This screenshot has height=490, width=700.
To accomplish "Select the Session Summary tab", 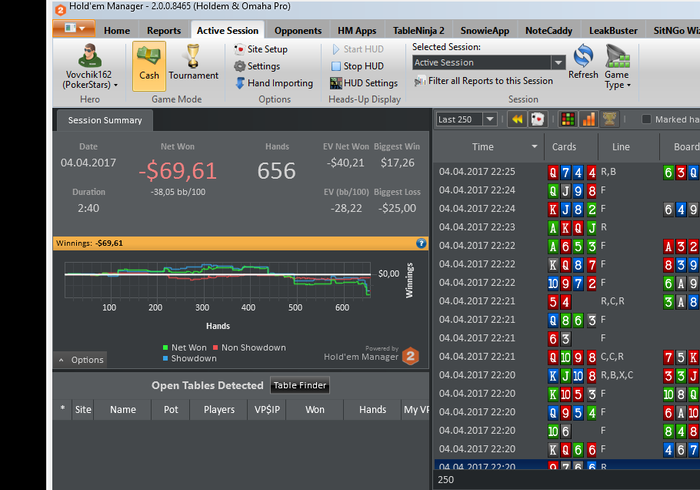I will (105, 120).
